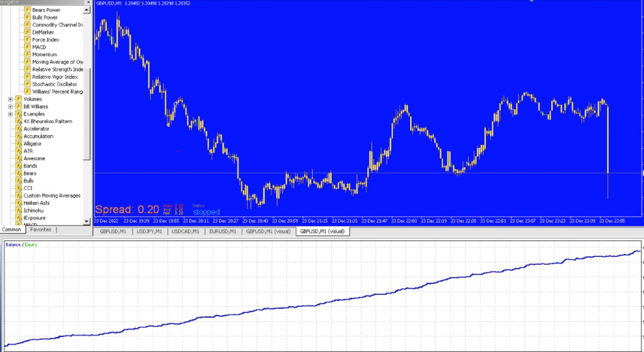Expand the Examples folder
Viewport: 644px width, 352px height.
tap(10, 114)
